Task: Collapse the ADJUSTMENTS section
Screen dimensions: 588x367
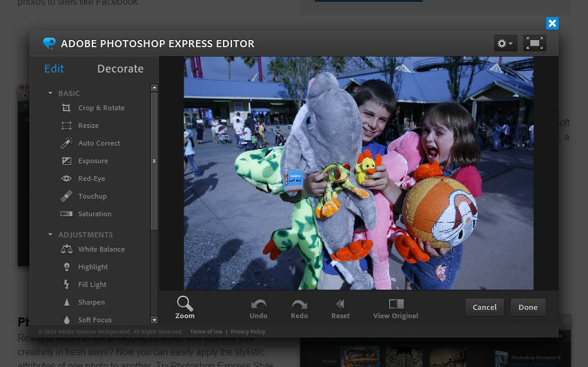Action: click(x=50, y=234)
